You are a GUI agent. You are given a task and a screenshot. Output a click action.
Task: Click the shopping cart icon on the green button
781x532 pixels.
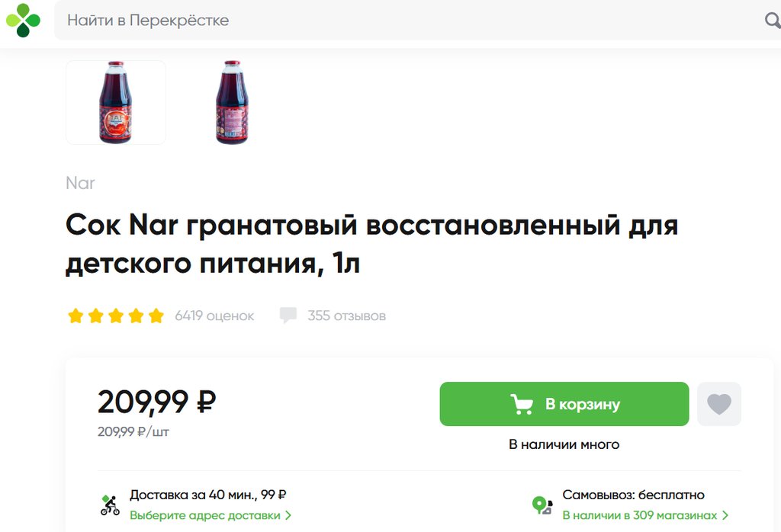pos(522,404)
